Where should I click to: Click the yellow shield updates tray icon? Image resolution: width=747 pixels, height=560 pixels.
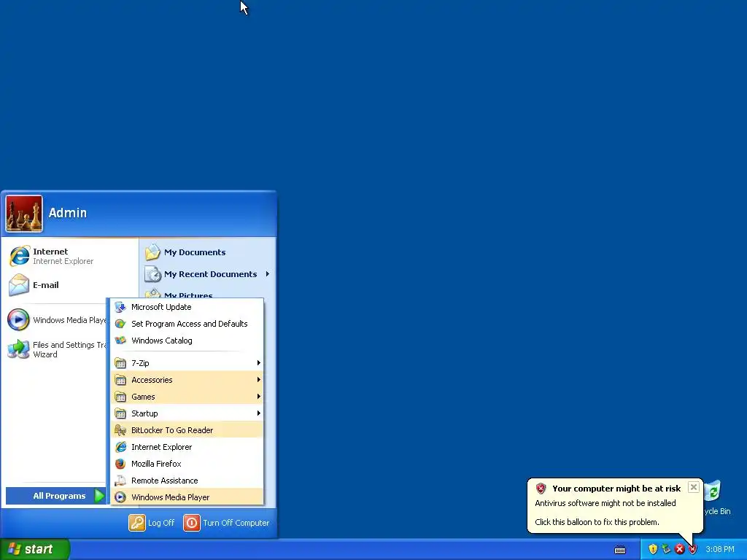653,549
